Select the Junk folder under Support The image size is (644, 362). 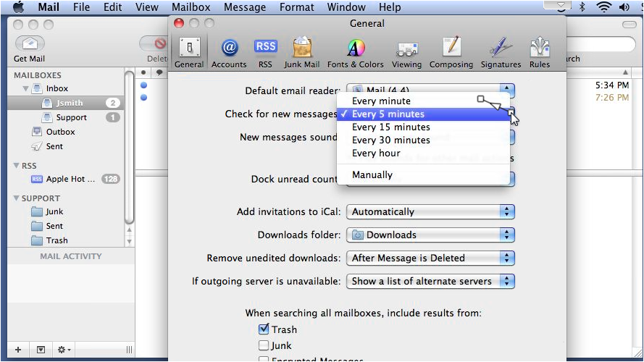click(x=65, y=211)
